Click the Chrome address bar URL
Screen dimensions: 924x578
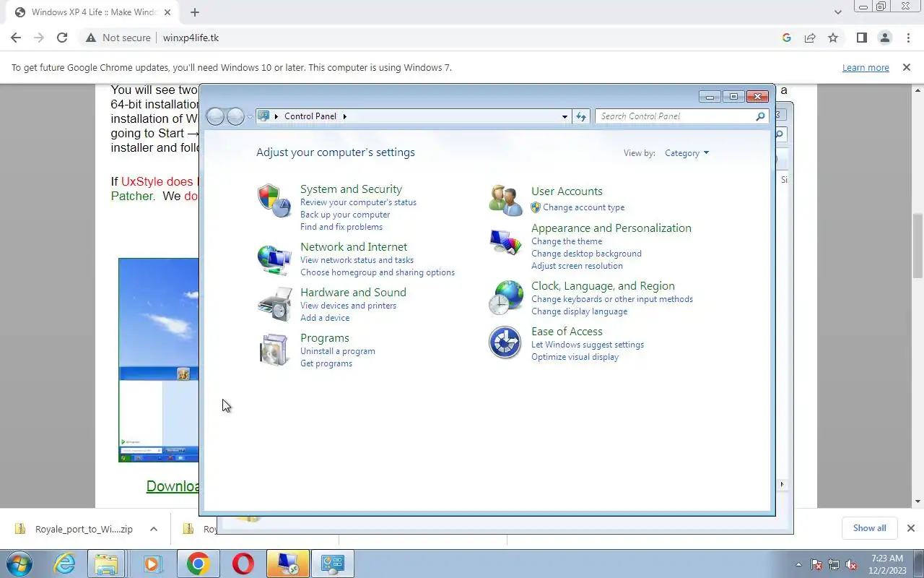pos(191,38)
